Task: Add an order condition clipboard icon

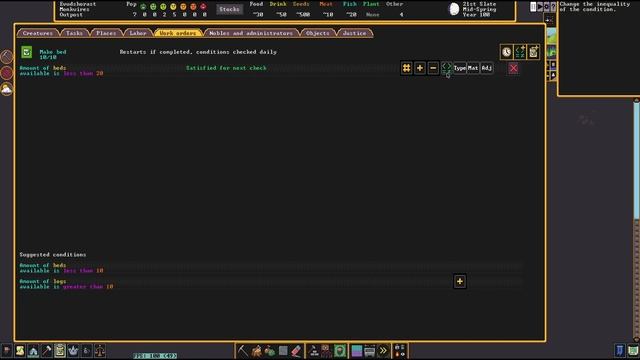Action: coord(533,52)
